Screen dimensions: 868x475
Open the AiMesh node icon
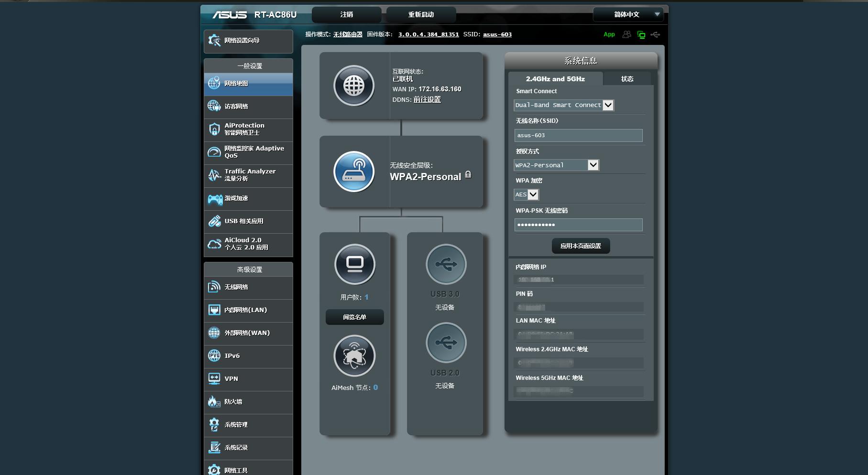354,356
